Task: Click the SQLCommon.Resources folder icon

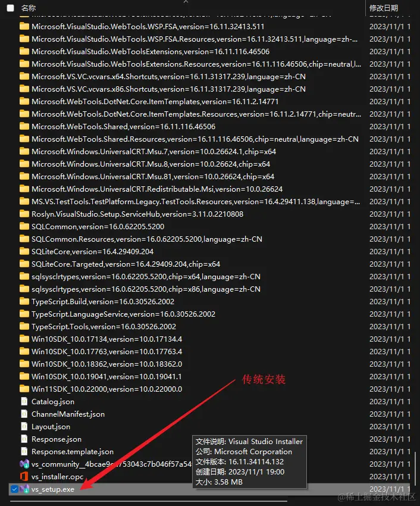Action: (x=24, y=239)
